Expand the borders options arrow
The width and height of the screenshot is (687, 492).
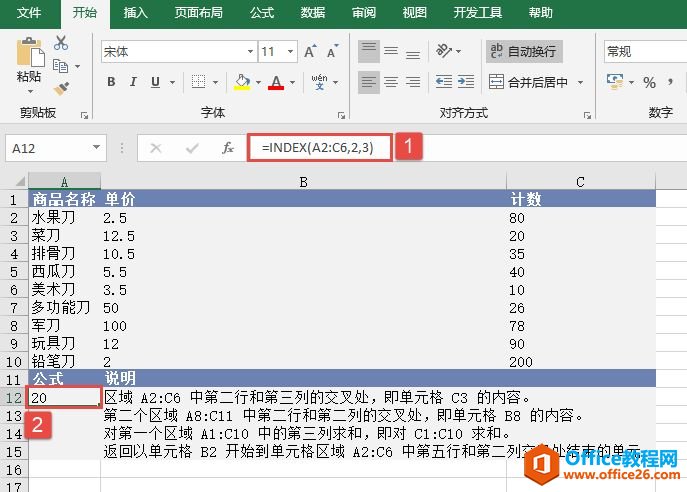(x=215, y=82)
